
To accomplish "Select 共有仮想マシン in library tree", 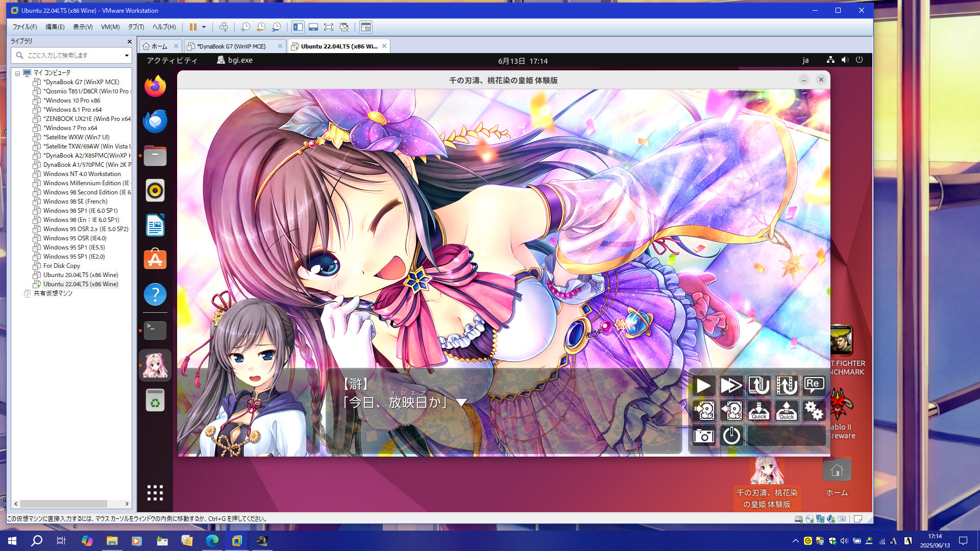I will coord(53,293).
